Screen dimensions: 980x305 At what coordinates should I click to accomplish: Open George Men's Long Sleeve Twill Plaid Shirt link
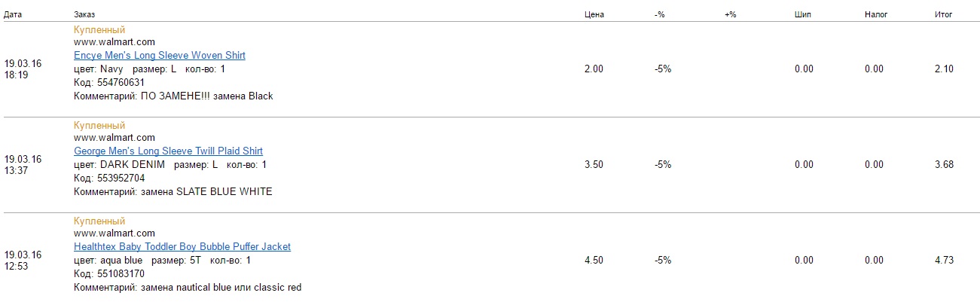pos(168,151)
